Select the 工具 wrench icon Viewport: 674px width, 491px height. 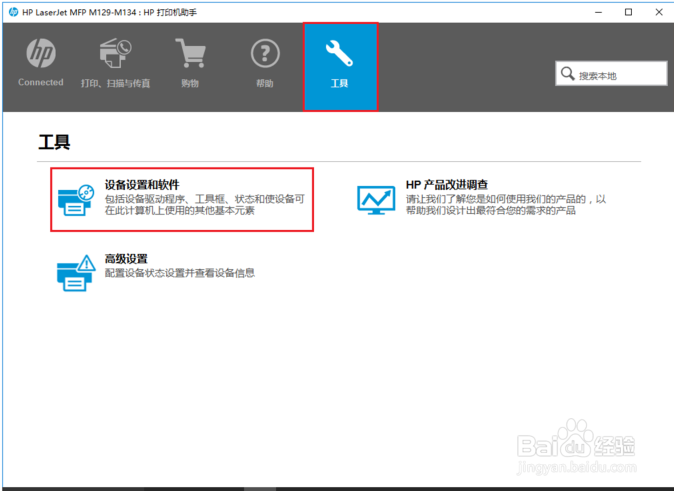339,53
